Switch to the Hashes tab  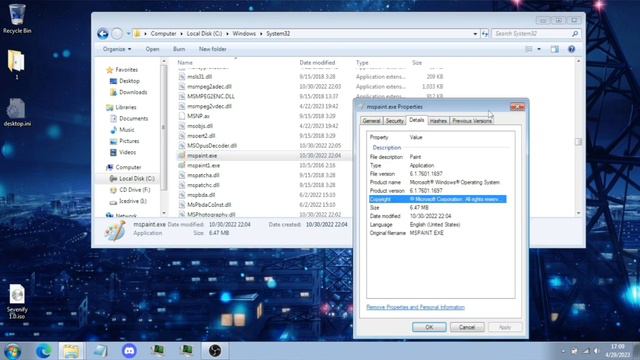(x=438, y=121)
